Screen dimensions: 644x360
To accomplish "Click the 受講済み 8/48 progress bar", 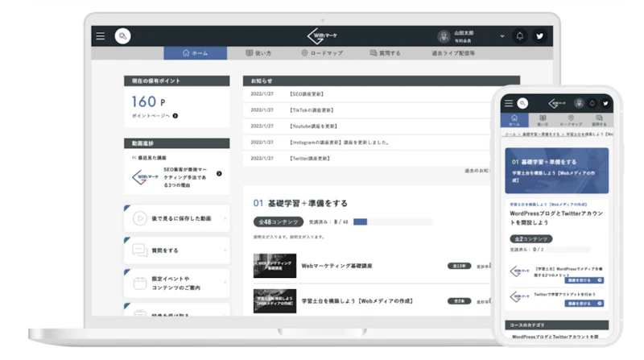I will (393, 222).
